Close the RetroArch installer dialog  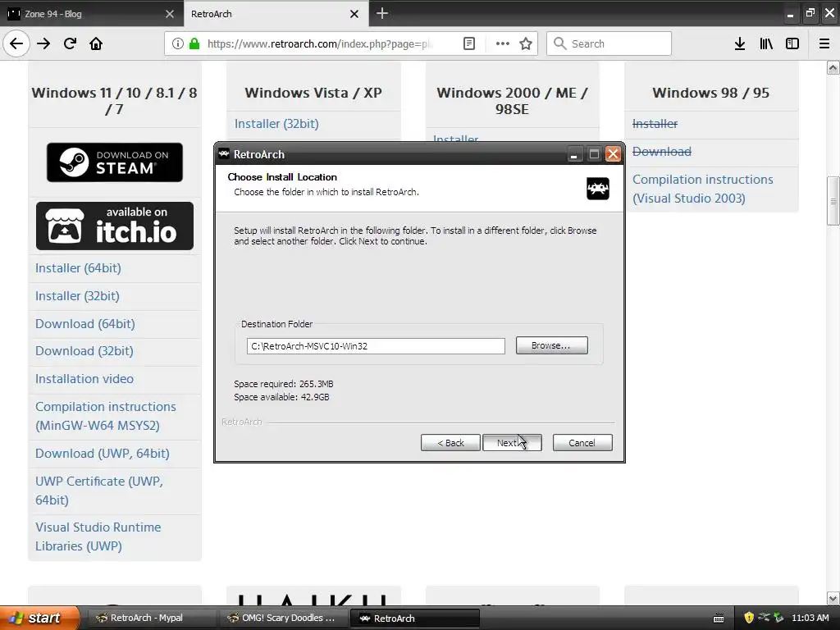pyautogui.click(x=613, y=154)
